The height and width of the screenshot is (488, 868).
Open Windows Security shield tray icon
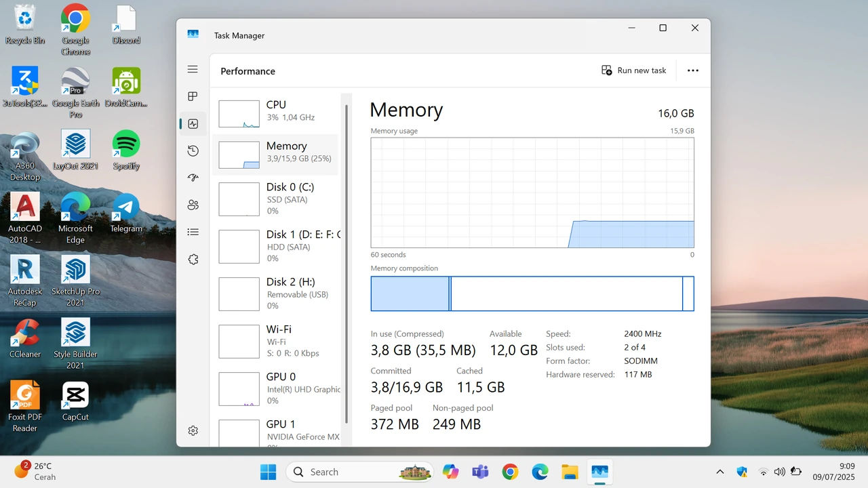pos(742,472)
